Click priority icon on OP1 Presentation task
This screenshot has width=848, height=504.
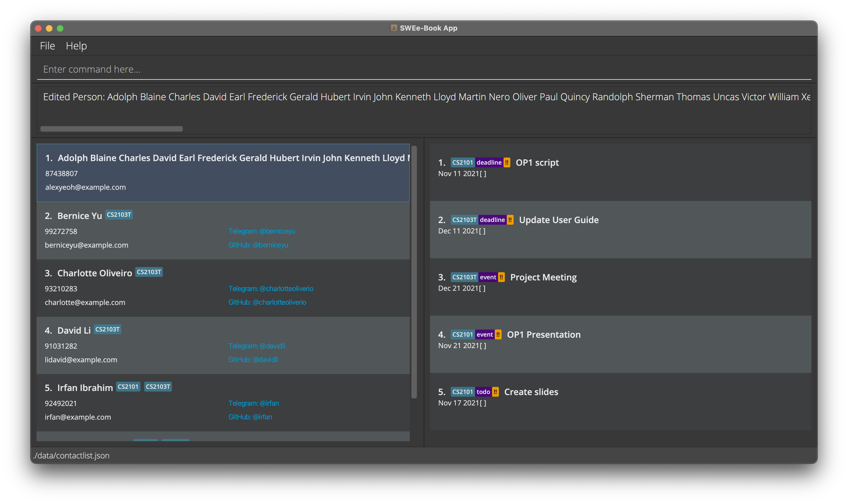point(498,334)
